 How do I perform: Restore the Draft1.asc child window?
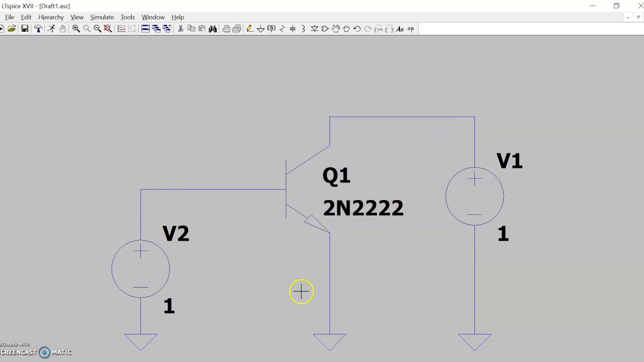click(x=638, y=18)
